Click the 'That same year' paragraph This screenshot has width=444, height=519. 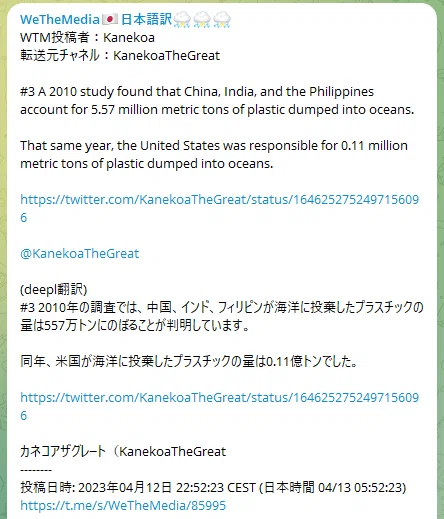(x=214, y=154)
